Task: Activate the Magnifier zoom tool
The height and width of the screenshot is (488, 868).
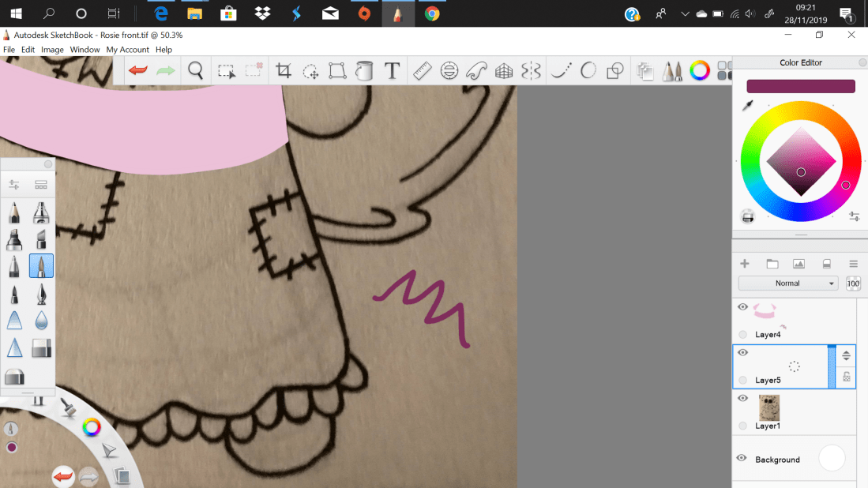Action: coord(194,70)
